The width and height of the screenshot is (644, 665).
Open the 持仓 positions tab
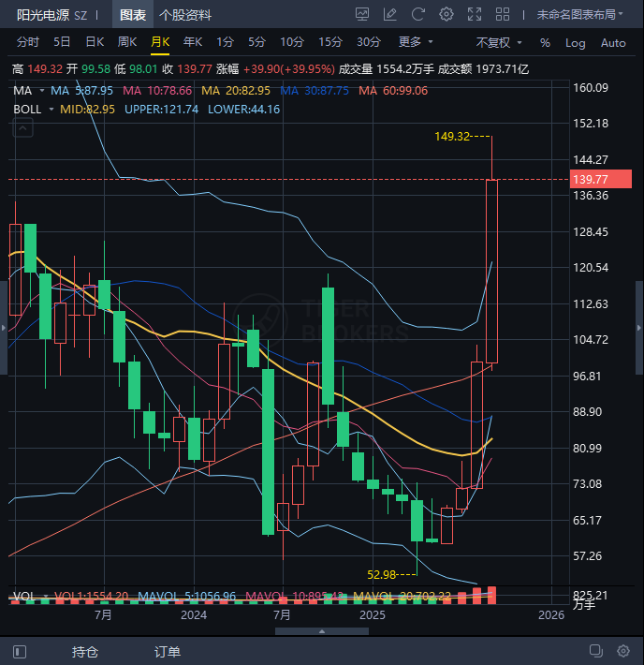click(x=85, y=652)
